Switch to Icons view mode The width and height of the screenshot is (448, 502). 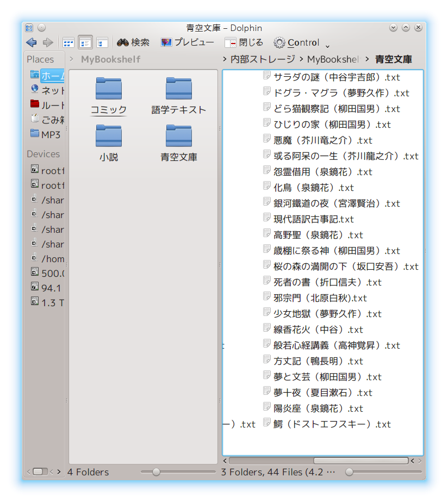point(69,42)
